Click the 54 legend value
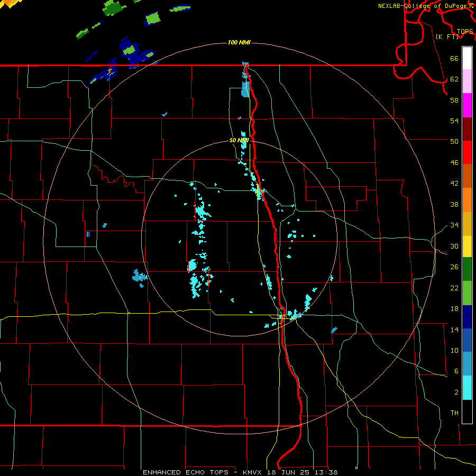Viewport: 476px width, 476px height. coord(454,121)
